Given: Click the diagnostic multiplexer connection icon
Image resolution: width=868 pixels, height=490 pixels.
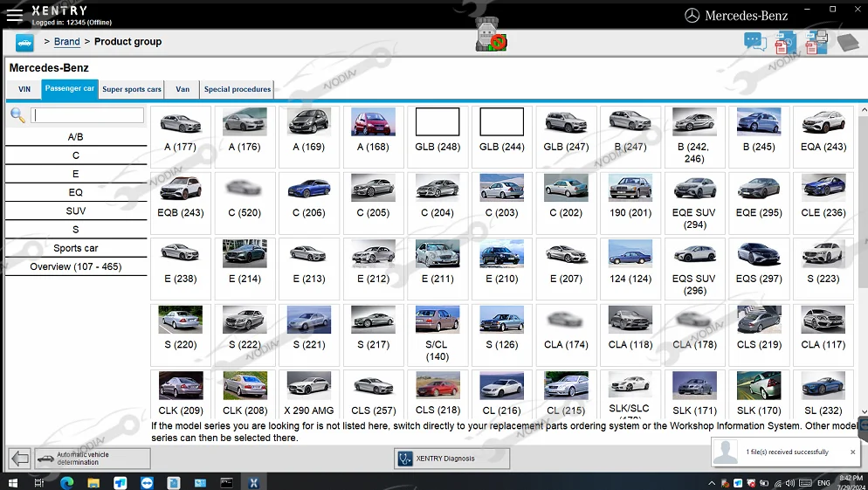Looking at the screenshot, I should (x=491, y=35).
